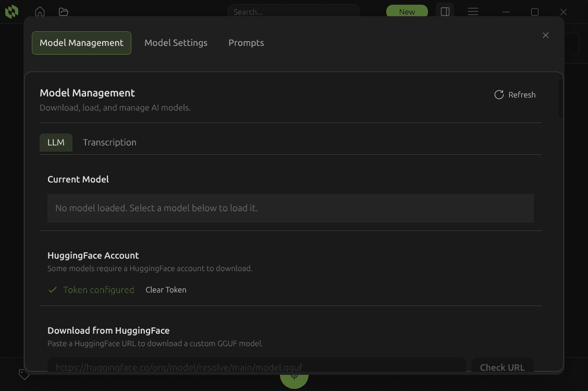Open the Model Settings tab
The image size is (588, 391).
[176, 43]
